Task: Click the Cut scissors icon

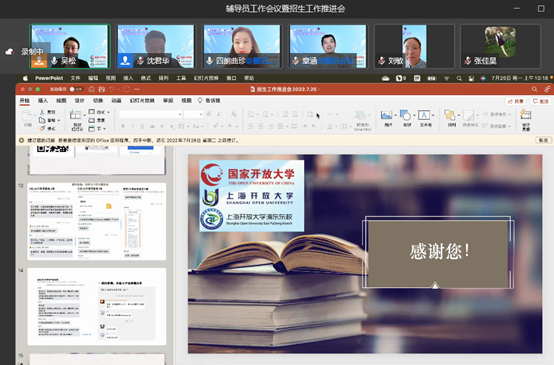Action: point(42,112)
